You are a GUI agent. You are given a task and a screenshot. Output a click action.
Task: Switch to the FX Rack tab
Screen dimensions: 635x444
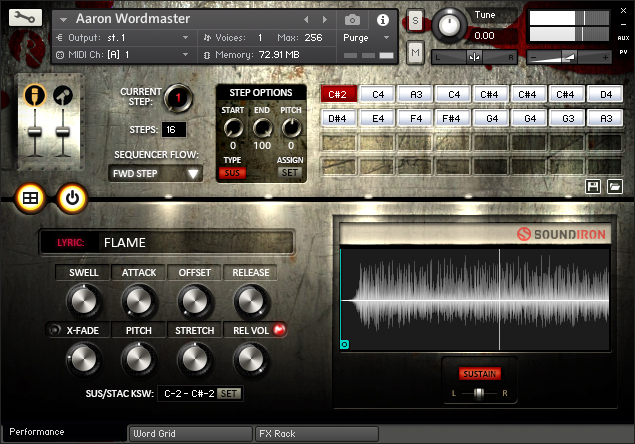click(x=317, y=434)
